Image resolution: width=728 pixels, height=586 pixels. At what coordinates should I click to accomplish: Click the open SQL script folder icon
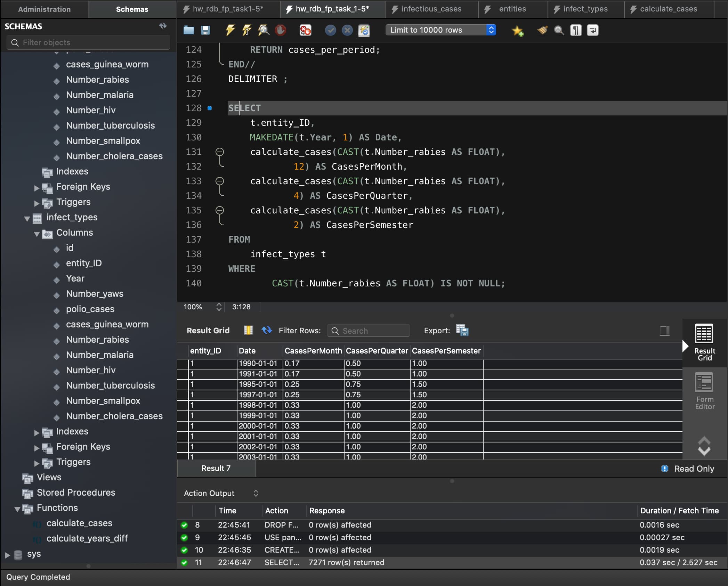point(188,30)
